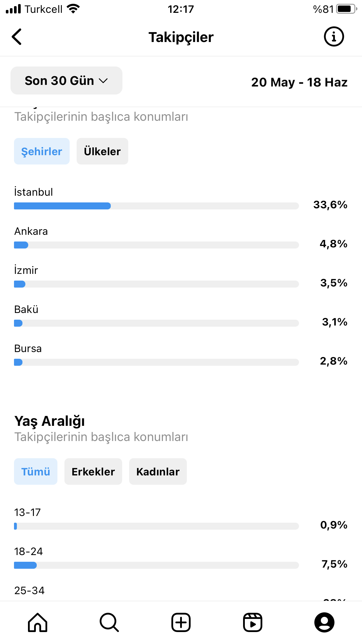Tap the 20 May - 18 Haz date range
362x644 pixels.
[x=299, y=82]
